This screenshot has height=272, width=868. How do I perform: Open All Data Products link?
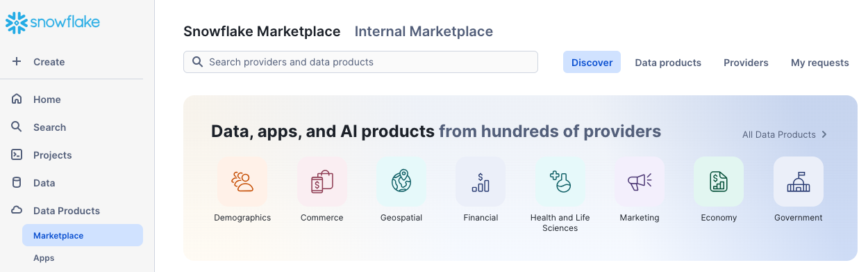(785, 134)
